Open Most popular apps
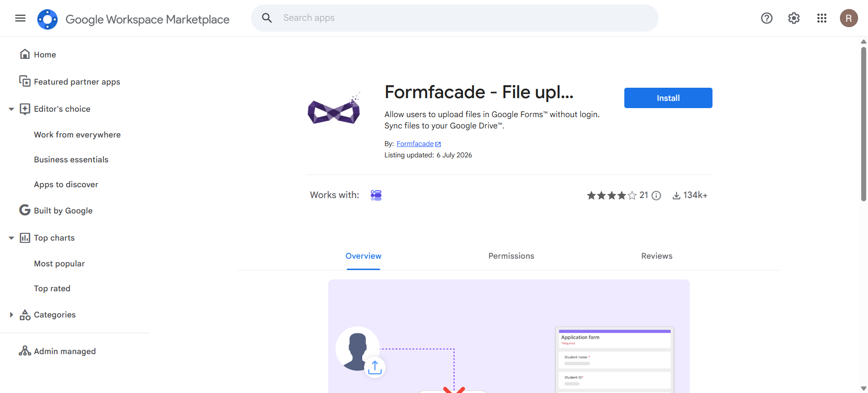Screen dimensions: 868x393 59,264
